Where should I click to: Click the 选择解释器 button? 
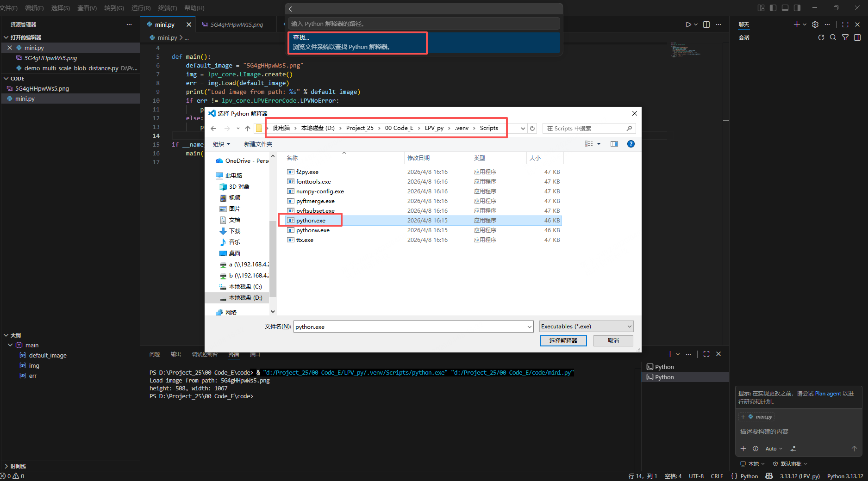point(563,341)
